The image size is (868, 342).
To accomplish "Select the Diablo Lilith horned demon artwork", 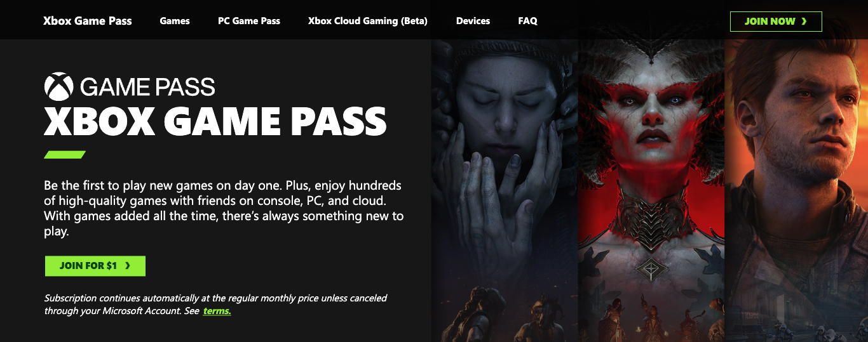I will coord(651,190).
